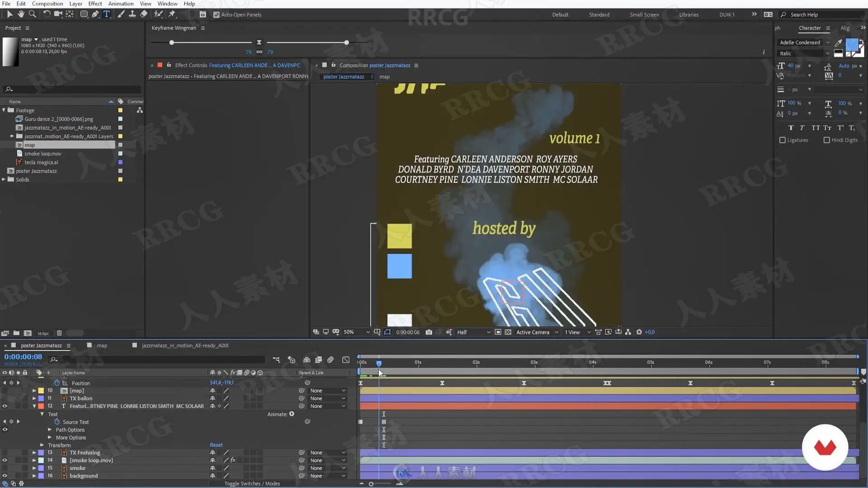This screenshot has height=488, width=868.
Task: Click the Reset link for Transform
Action: [x=216, y=445]
